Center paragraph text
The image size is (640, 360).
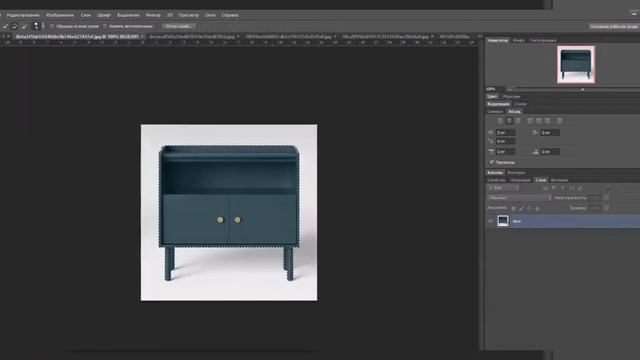(509, 121)
